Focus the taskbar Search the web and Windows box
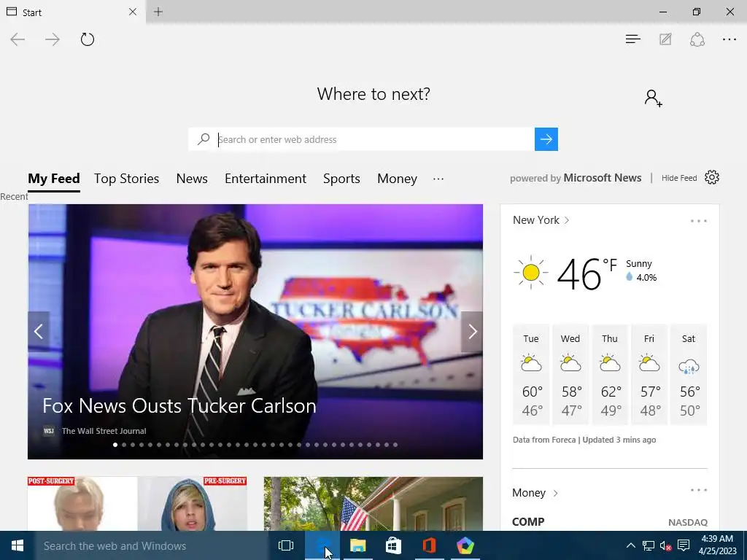Image resolution: width=747 pixels, height=560 pixels. 152,545
